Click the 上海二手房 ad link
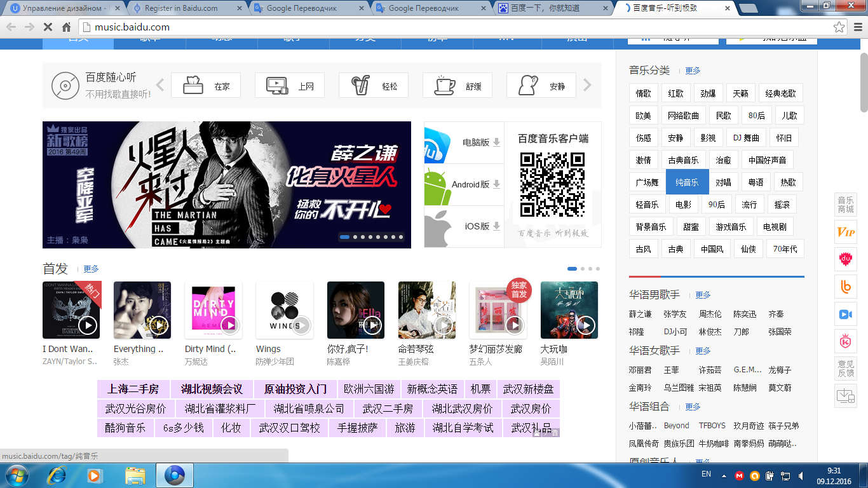 [133, 389]
